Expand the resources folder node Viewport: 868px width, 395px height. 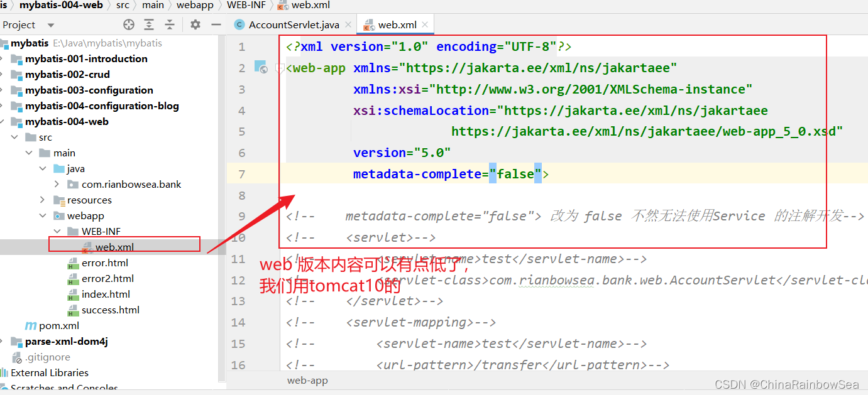click(43, 200)
